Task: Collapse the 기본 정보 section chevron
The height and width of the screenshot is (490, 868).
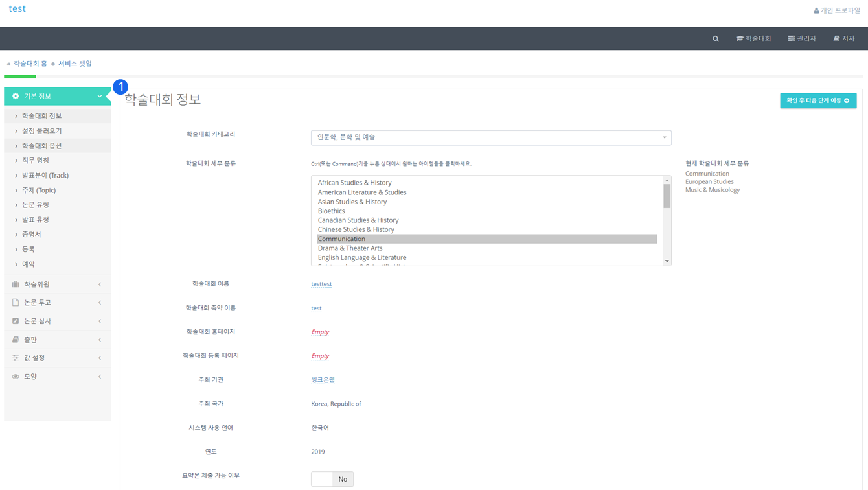Action: 100,96
